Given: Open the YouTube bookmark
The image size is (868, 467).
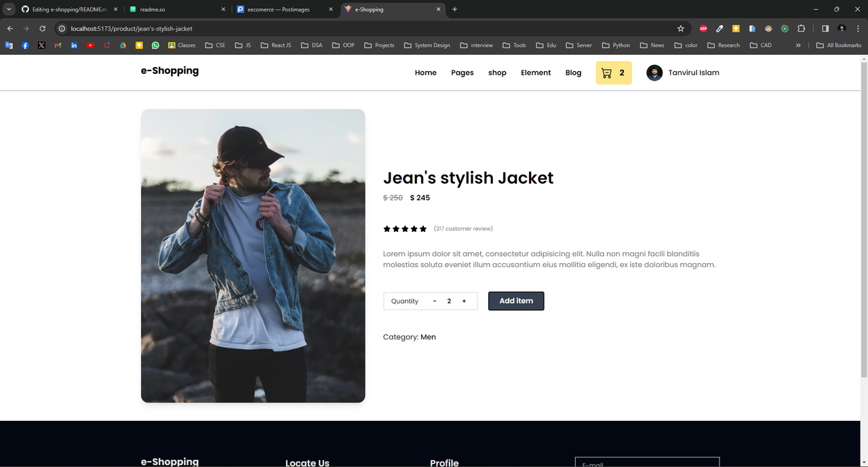Looking at the screenshot, I should pyautogui.click(x=90, y=45).
